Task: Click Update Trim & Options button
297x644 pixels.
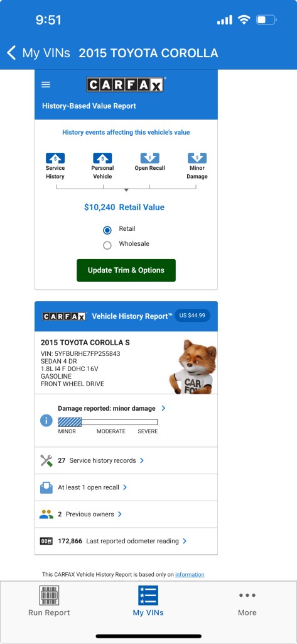Action: (x=126, y=270)
